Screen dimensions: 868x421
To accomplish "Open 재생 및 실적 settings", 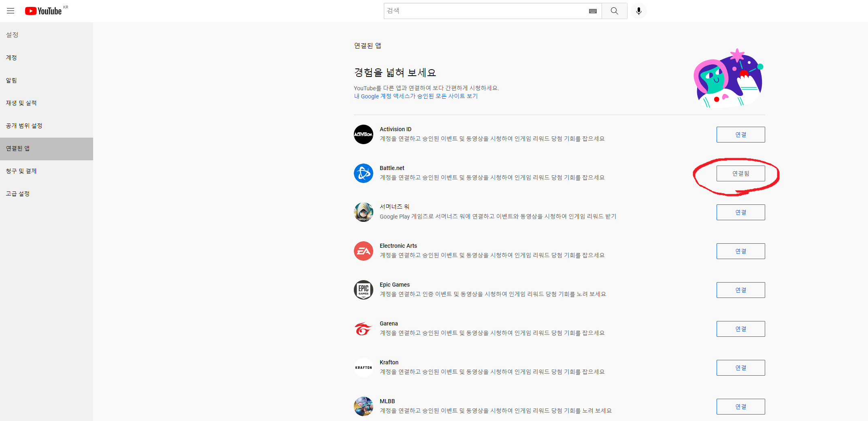I will point(47,103).
